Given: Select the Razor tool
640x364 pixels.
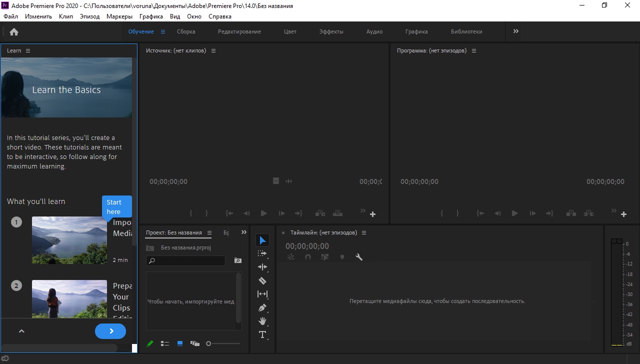Looking at the screenshot, I should point(262,280).
